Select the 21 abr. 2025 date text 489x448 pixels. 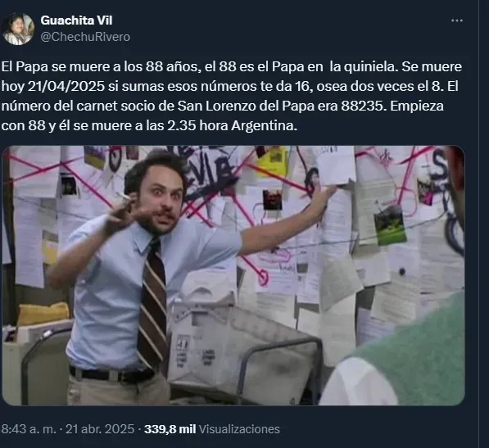coord(100,429)
